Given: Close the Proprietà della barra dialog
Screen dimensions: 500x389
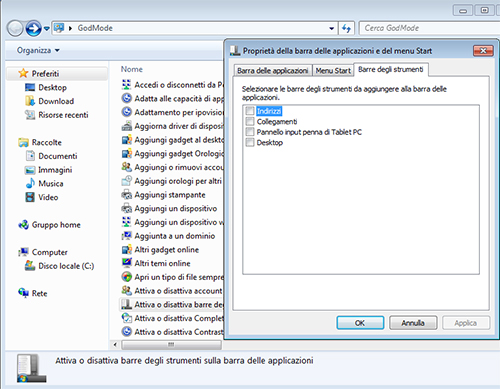Looking at the screenshot, I should point(483,51).
